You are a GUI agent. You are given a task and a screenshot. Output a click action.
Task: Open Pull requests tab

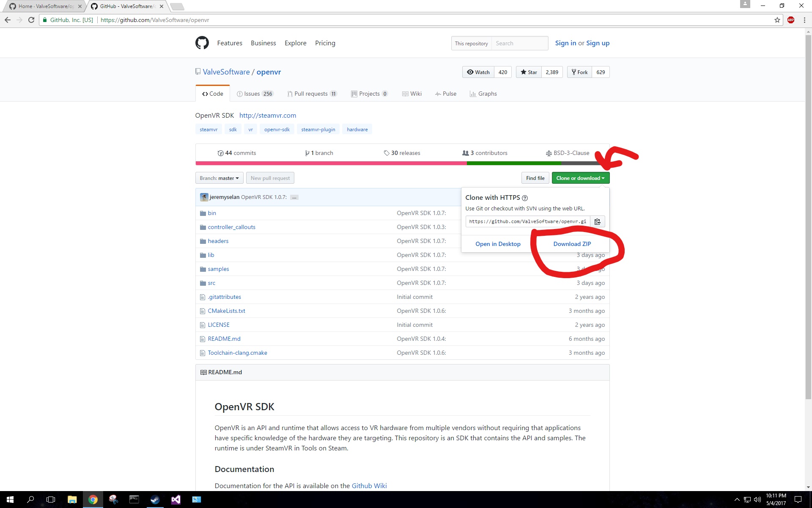pyautogui.click(x=312, y=94)
